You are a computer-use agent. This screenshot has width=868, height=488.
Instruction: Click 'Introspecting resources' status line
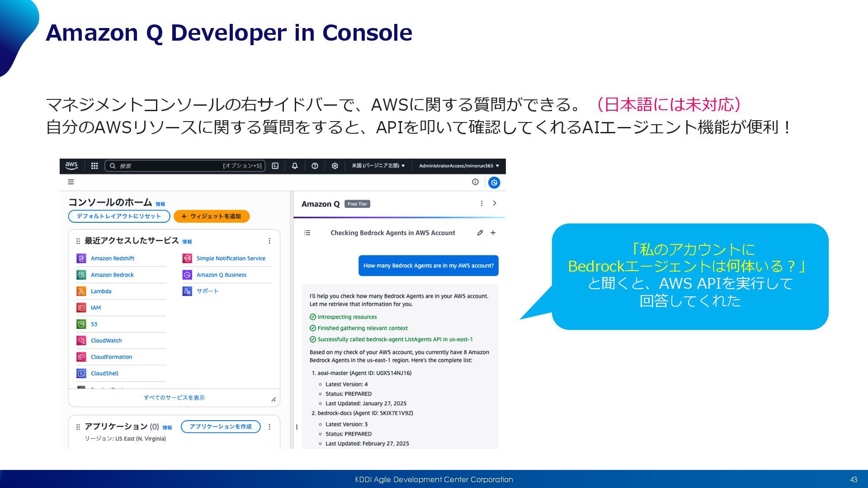pyautogui.click(x=343, y=317)
